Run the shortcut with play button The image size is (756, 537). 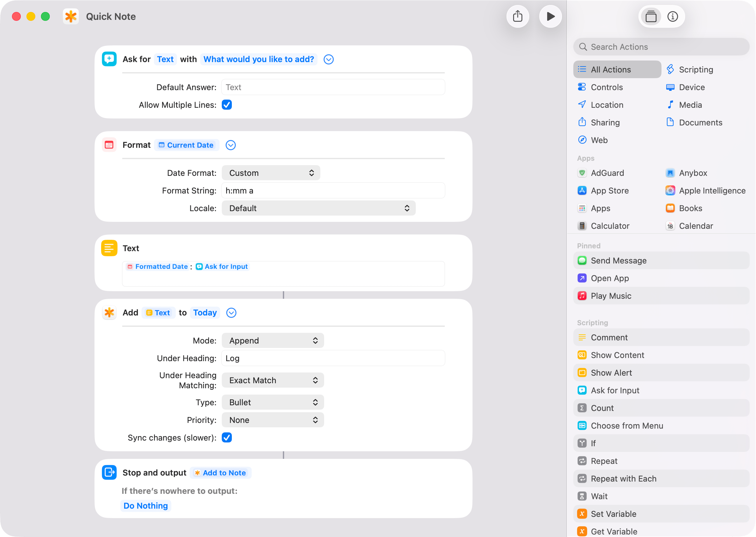tap(550, 16)
